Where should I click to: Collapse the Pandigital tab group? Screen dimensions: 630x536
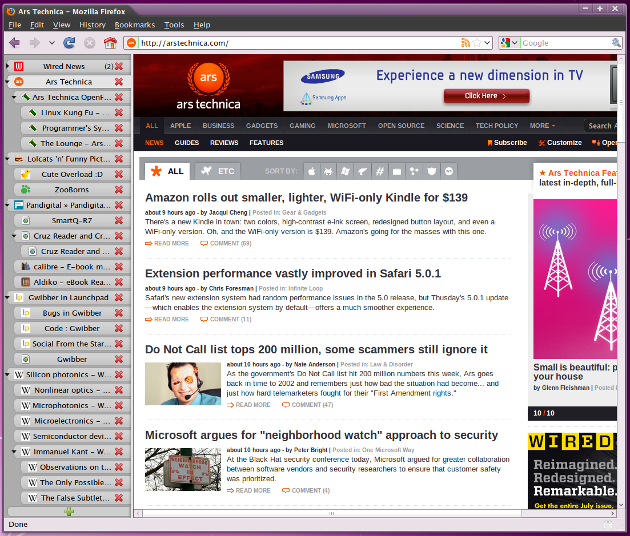7,205
